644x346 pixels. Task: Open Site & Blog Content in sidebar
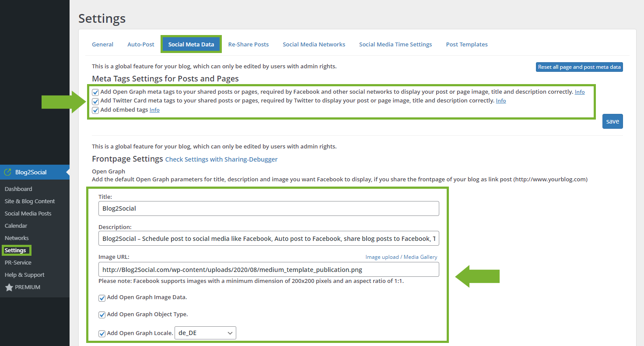pos(30,201)
